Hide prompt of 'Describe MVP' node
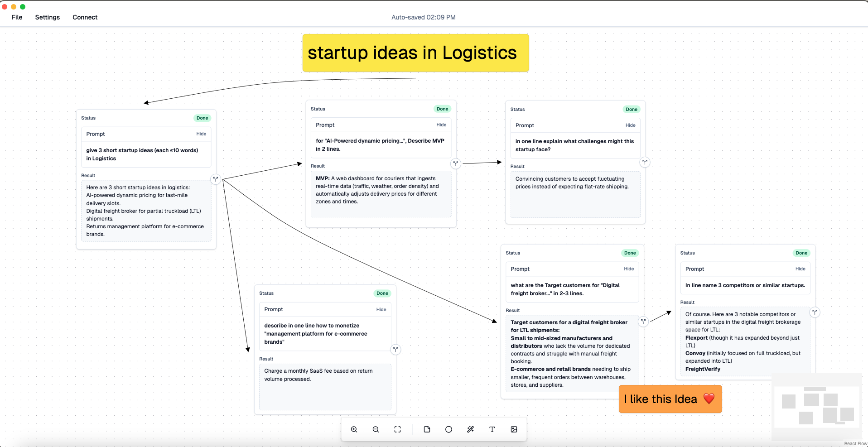The width and height of the screenshot is (868, 447). [x=441, y=125]
